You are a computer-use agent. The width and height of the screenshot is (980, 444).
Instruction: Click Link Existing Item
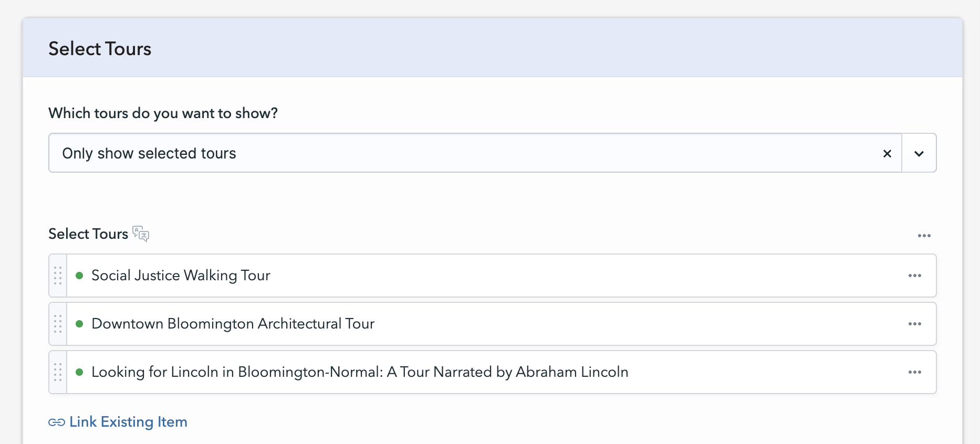[128, 421]
